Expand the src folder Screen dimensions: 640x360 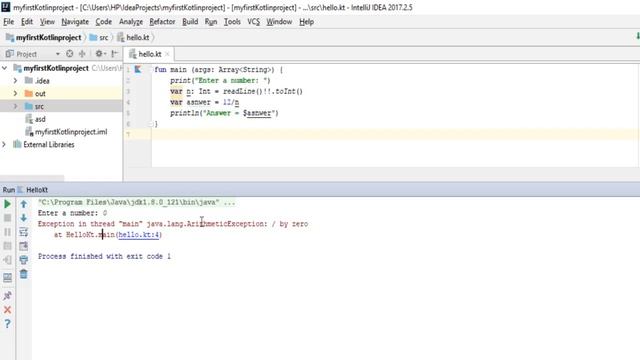tap(16, 106)
